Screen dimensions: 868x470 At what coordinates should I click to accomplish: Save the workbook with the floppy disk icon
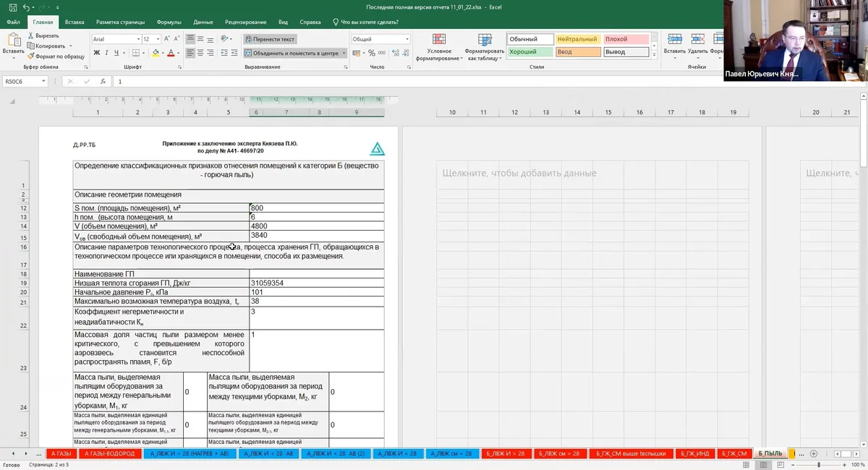13,7
